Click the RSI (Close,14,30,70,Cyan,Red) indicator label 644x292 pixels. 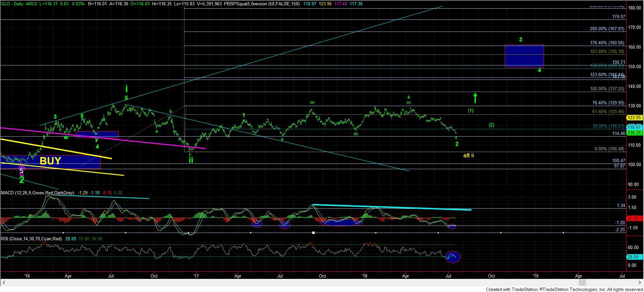(x=31, y=239)
